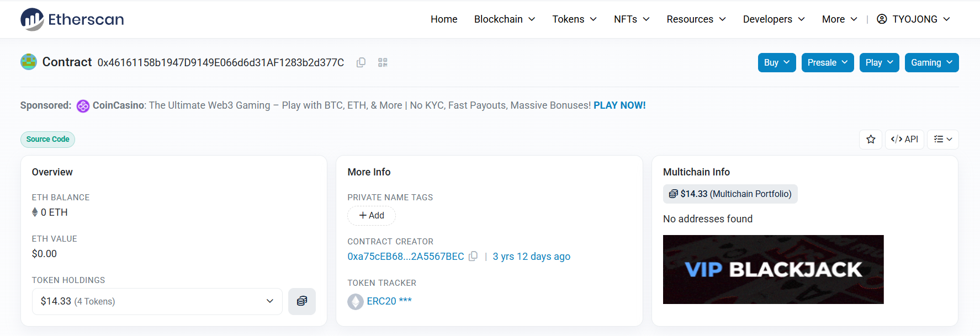Viewport: 980px width, 336px height.
Task: Open contract creator 0xa75cEB68...2A5567BEC
Action: click(x=406, y=257)
